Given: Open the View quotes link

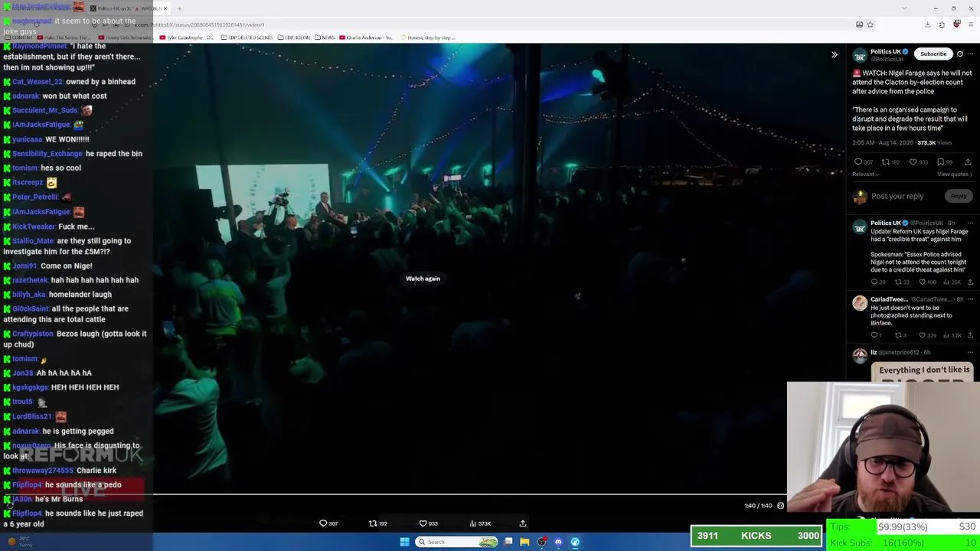Looking at the screenshot, I should tap(955, 174).
